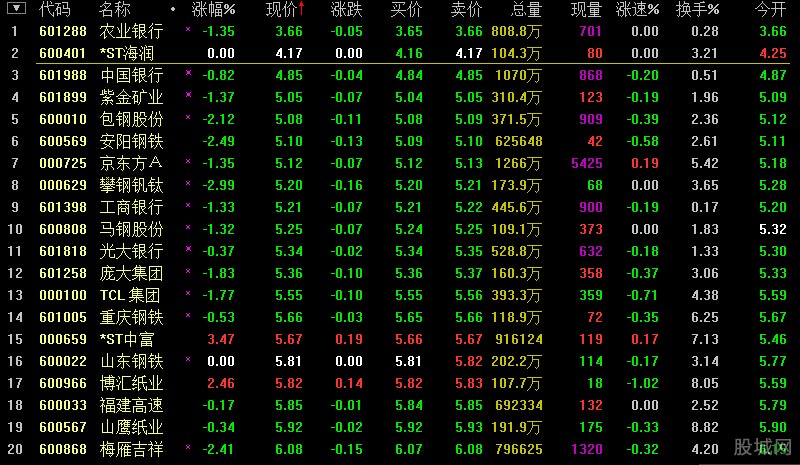
Task: Click 今开 value 5.32 for 马钢股份
Action: coord(773,229)
